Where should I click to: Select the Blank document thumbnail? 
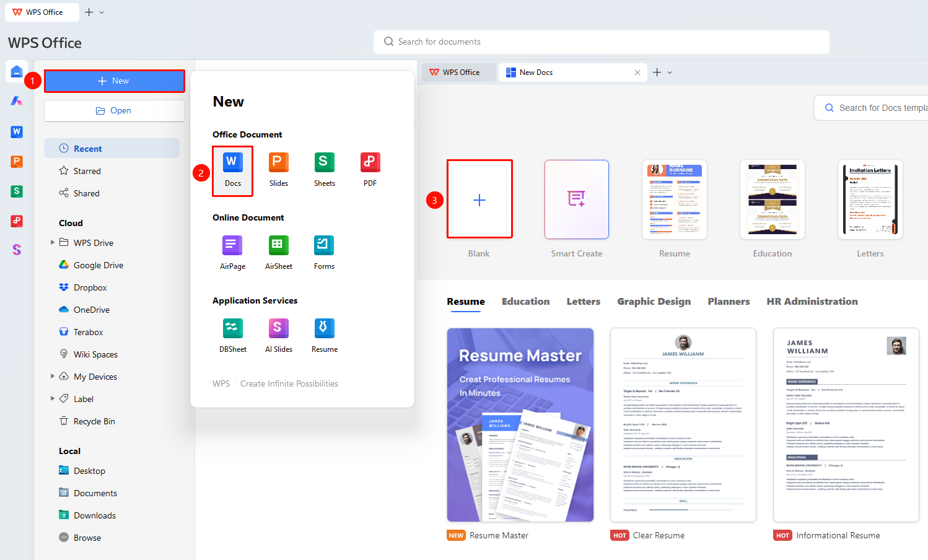coord(479,199)
